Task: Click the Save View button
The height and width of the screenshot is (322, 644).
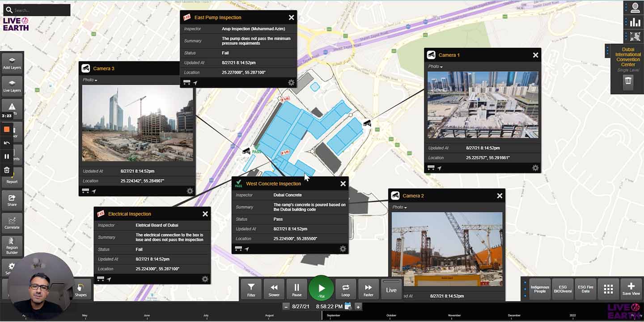Action: (631, 289)
